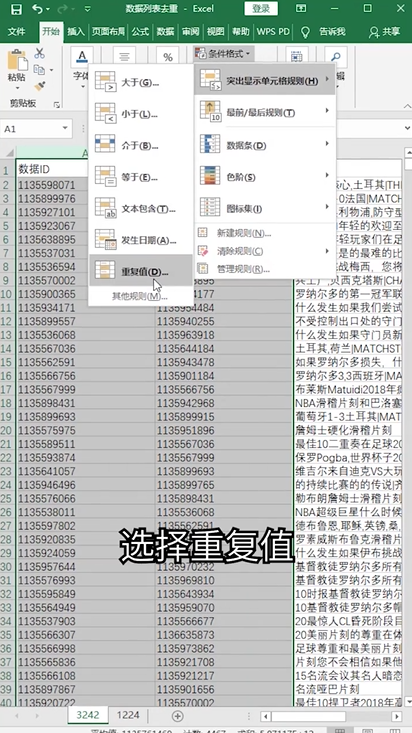Open the ribbon display options icon
The width and height of the screenshot is (412, 733).
pos(303,8)
